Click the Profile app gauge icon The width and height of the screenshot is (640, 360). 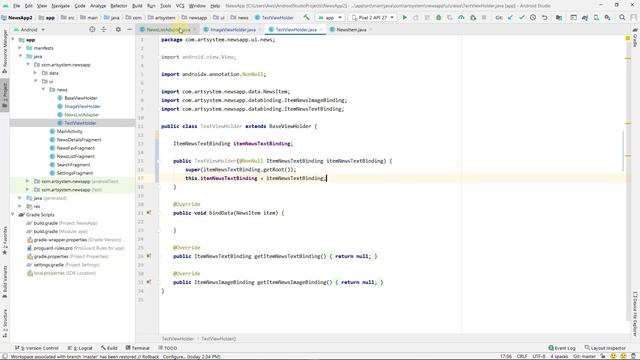click(461, 18)
